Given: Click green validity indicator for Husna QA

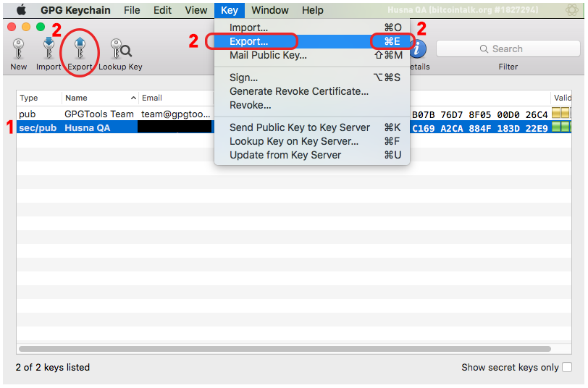Looking at the screenshot, I should [x=561, y=127].
